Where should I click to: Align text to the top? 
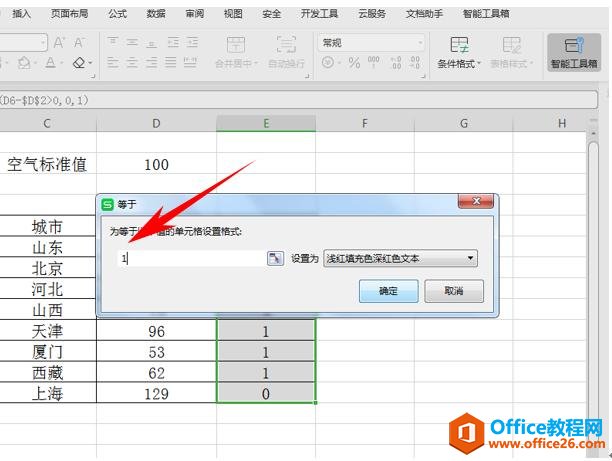[x=113, y=41]
